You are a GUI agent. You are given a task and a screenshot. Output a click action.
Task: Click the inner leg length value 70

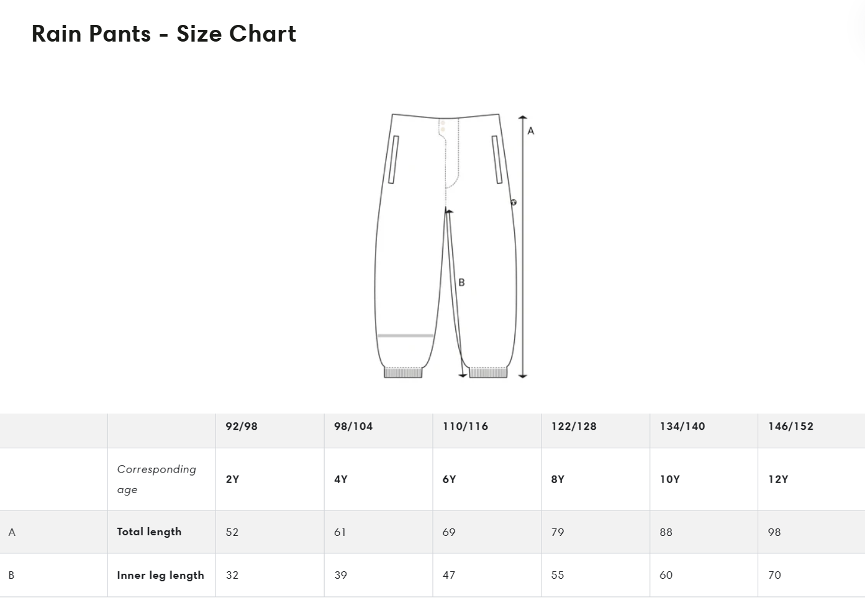click(774, 575)
